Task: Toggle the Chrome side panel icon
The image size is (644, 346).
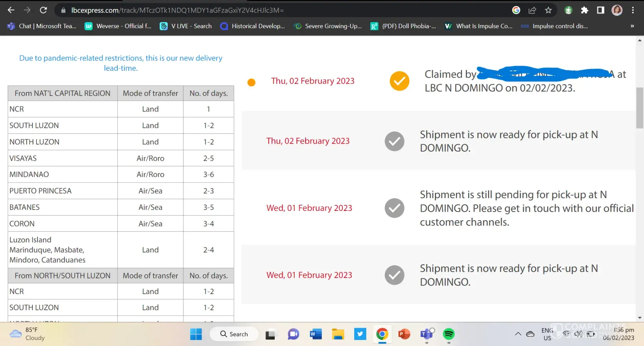Action: [x=601, y=10]
